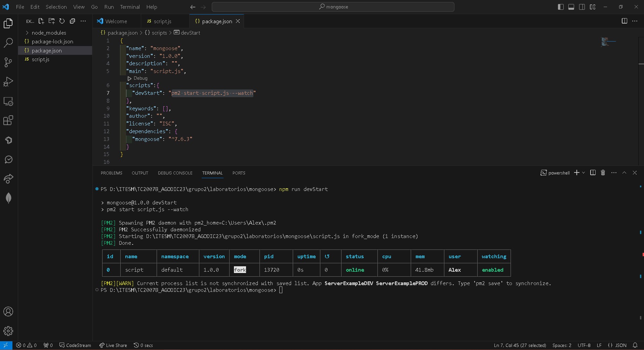Viewport: 644px width, 350px height.
Task: Open the Run menu
Action: coord(109,7)
